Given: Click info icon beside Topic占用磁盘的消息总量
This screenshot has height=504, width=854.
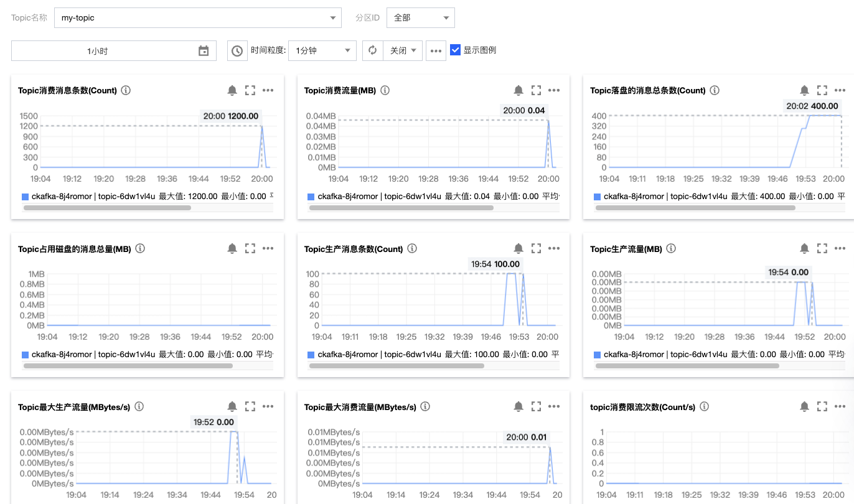Looking at the screenshot, I should [x=140, y=248].
